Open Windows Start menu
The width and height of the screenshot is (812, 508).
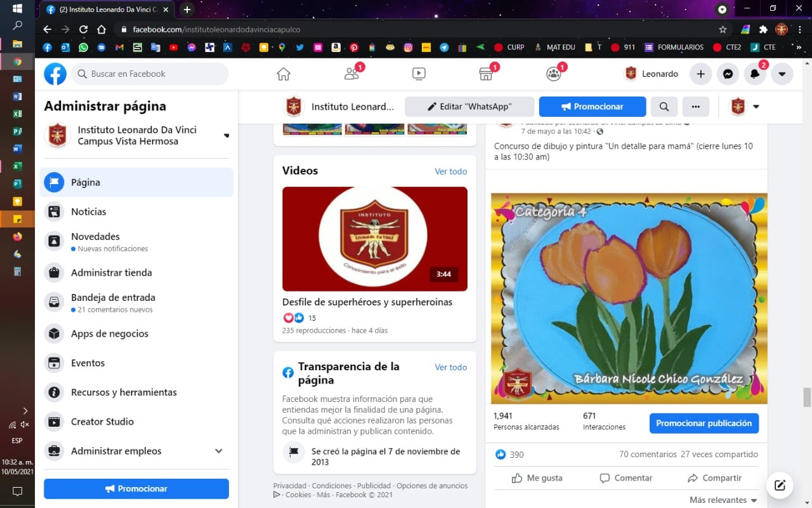(17, 9)
